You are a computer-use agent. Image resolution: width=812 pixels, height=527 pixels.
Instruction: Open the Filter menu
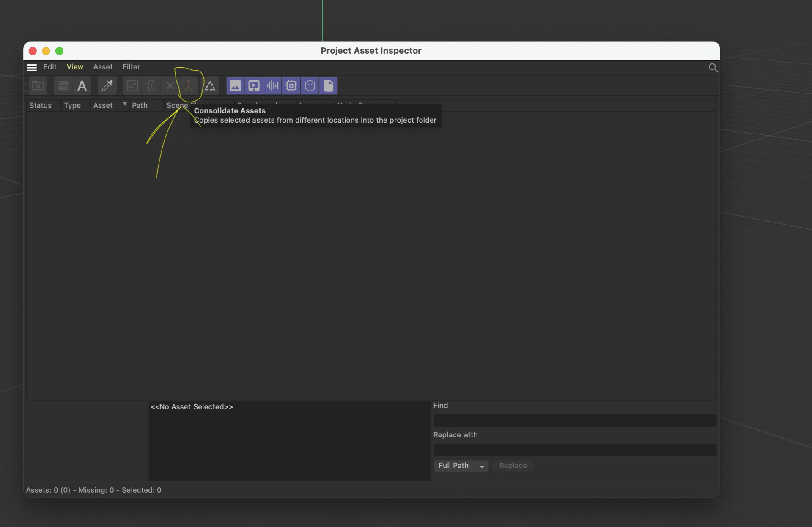pyautogui.click(x=131, y=67)
